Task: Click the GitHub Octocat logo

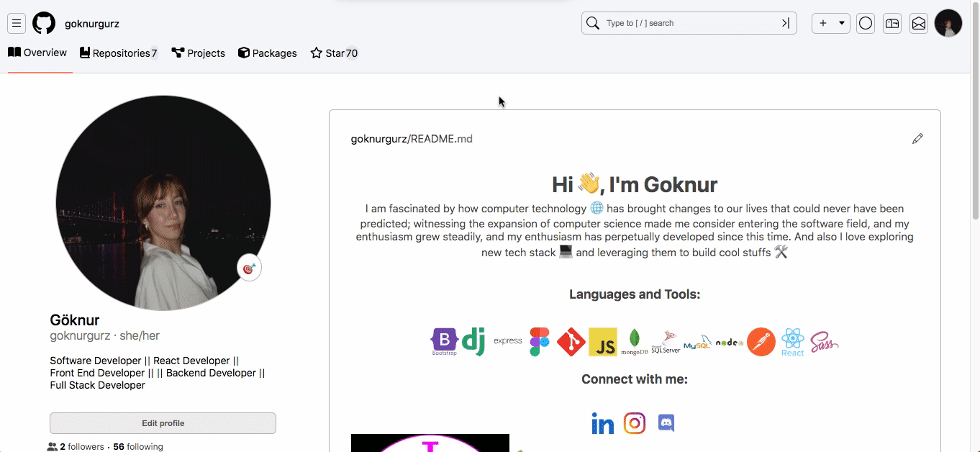Action: click(44, 24)
